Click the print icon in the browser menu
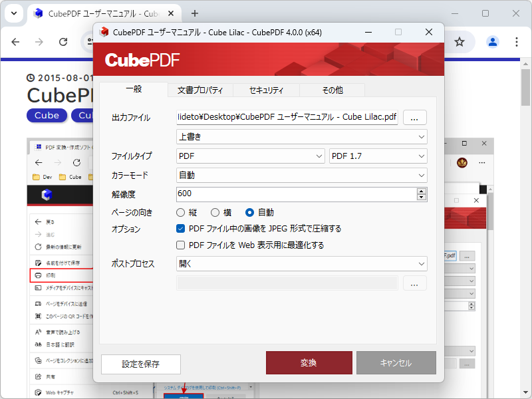The height and width of the screenshot is (399, 532). tap(37, 277)
